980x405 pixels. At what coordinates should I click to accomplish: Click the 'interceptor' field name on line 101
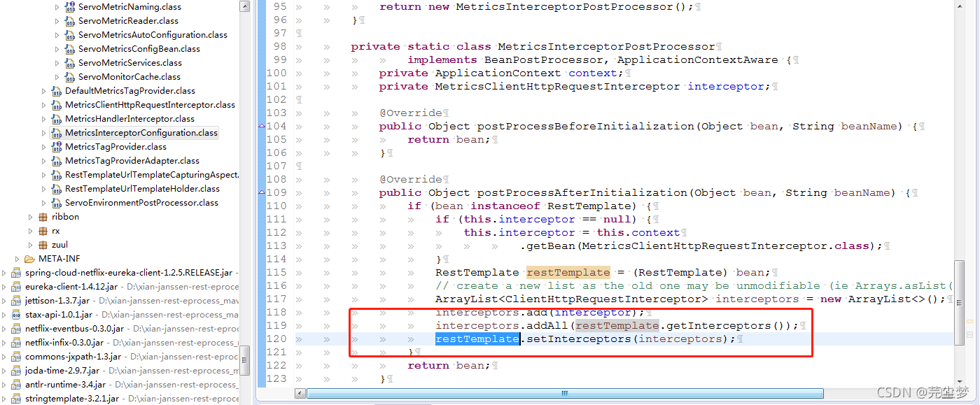pos(725,87)
